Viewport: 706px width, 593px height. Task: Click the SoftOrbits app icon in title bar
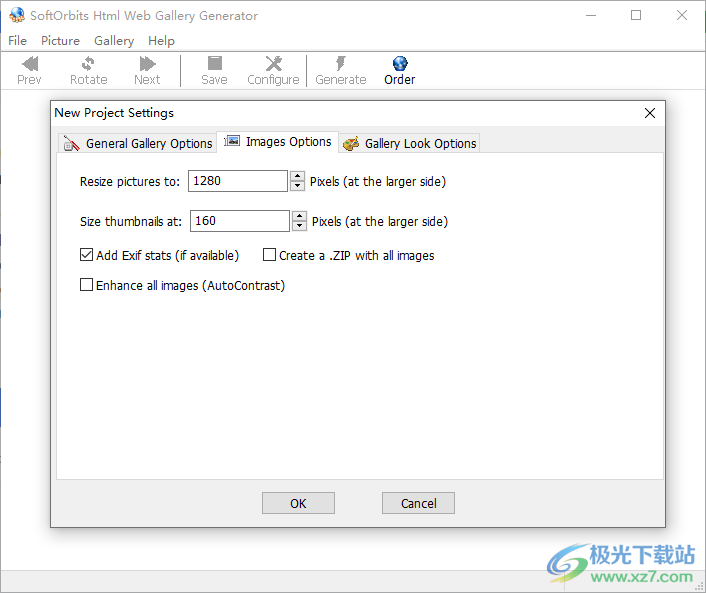click(17, 15)
